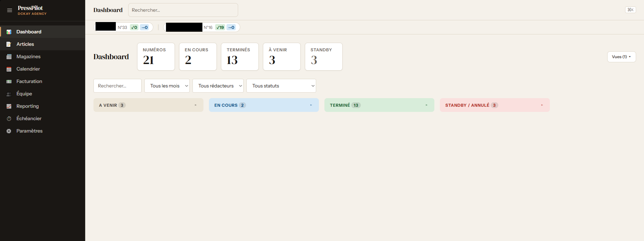Open Dashboard via its chart icon

coord(9,32)
